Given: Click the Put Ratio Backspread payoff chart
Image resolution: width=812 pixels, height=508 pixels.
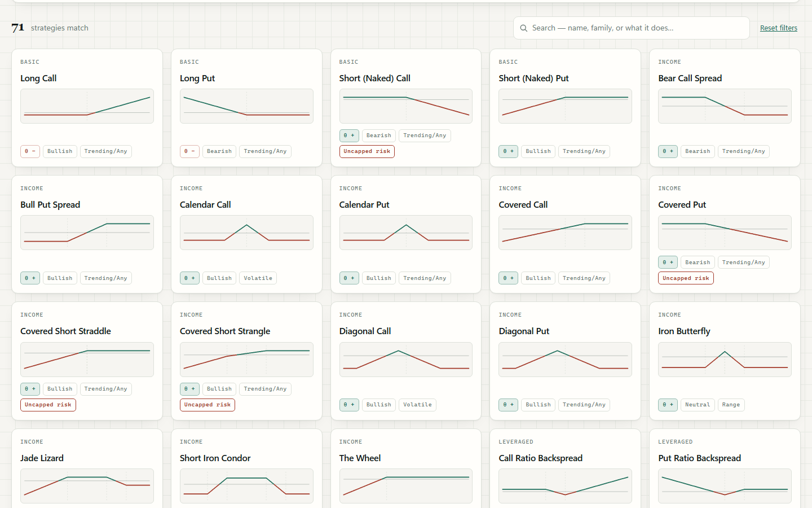Looking at the screenshot, I should click(725, 486).
